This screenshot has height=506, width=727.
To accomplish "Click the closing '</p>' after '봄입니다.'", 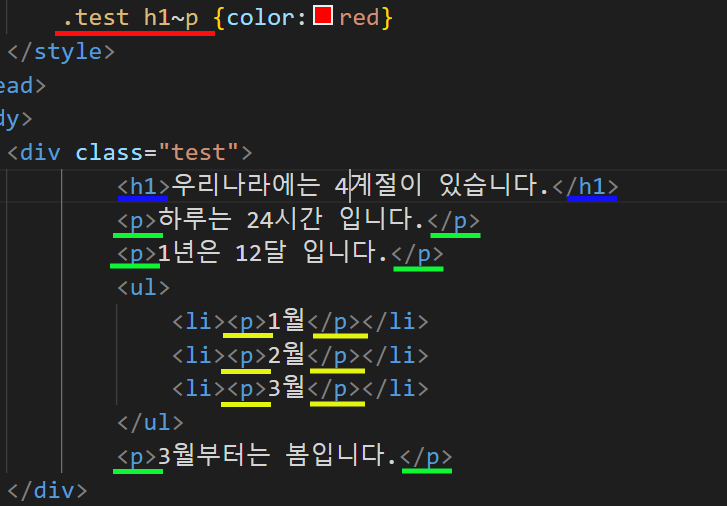I will [426, 457].
